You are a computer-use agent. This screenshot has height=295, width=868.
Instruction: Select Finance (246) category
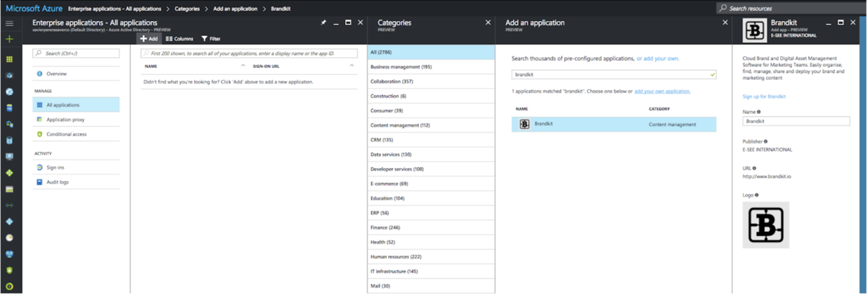tap(431, 227)
